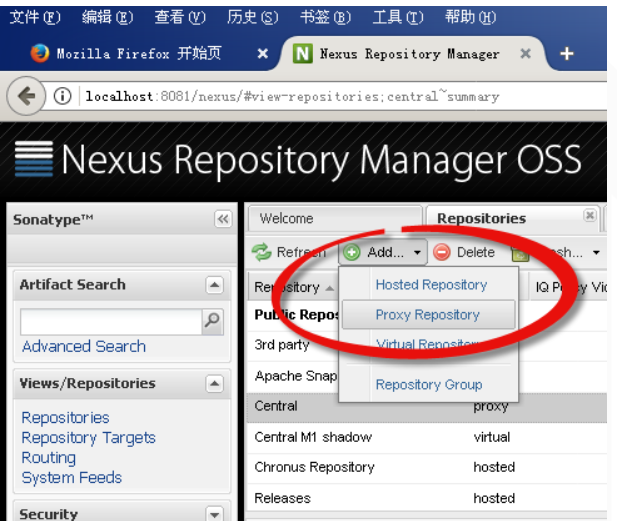
Task: Open the site information icon in address bar
Action: pos(62,96)
